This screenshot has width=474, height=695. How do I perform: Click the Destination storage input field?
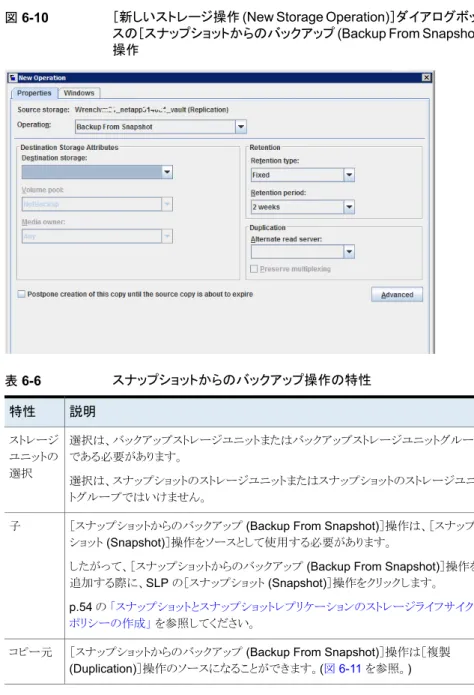tap(92, 172)
